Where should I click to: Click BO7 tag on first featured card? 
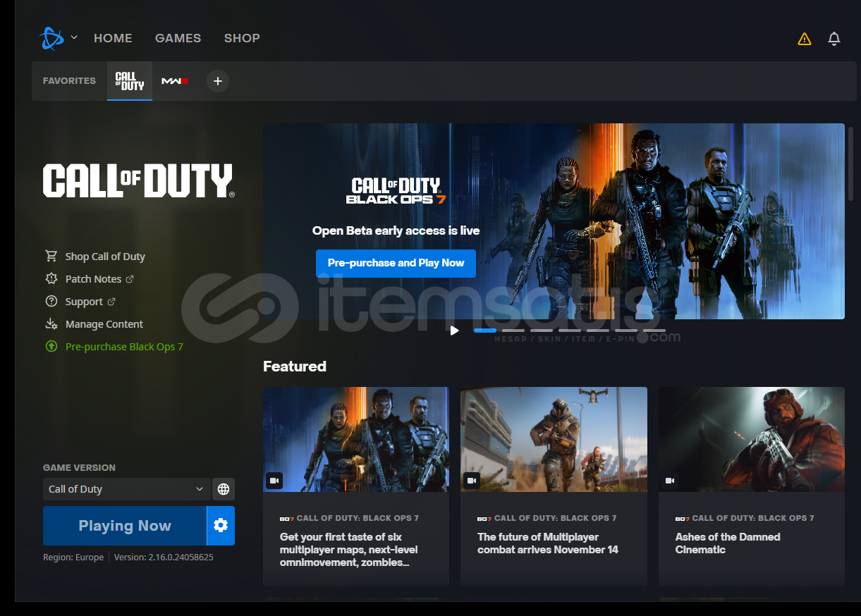coord(287,518)
